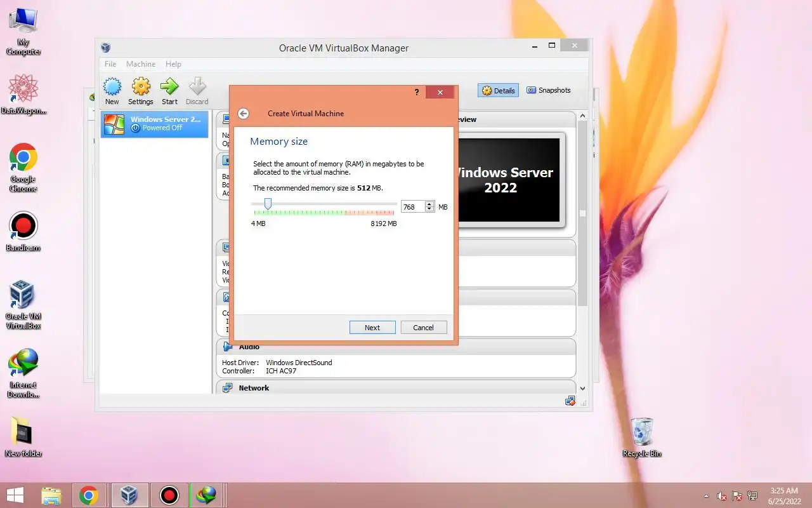Open DataWagon desktop shortcut
The width and height of the screenshot is (812, 508).
23,94
